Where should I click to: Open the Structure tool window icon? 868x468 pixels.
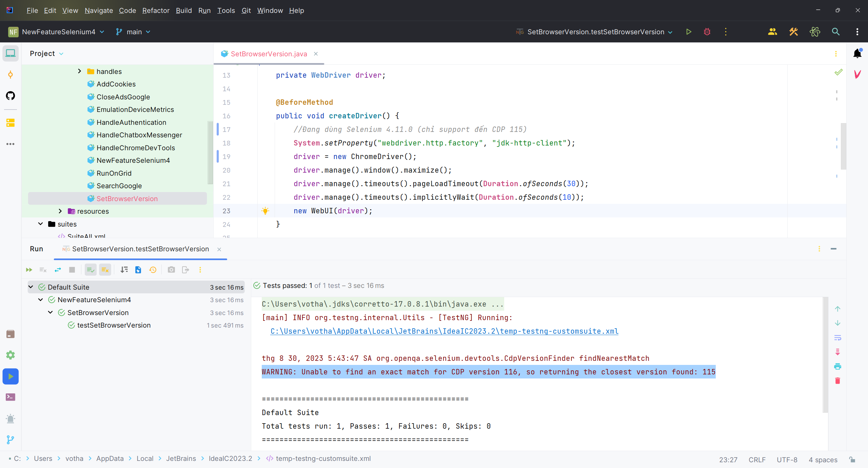(11, 123)
